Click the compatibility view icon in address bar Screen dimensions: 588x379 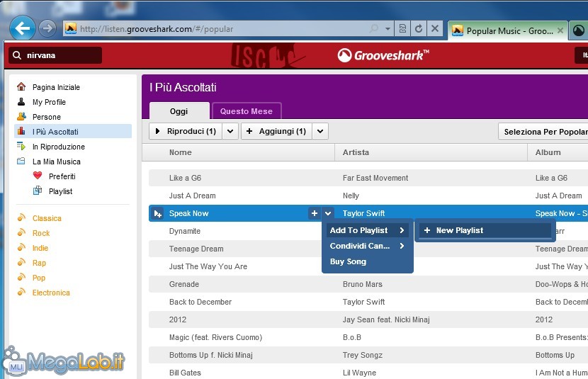[x=402, y=28]
